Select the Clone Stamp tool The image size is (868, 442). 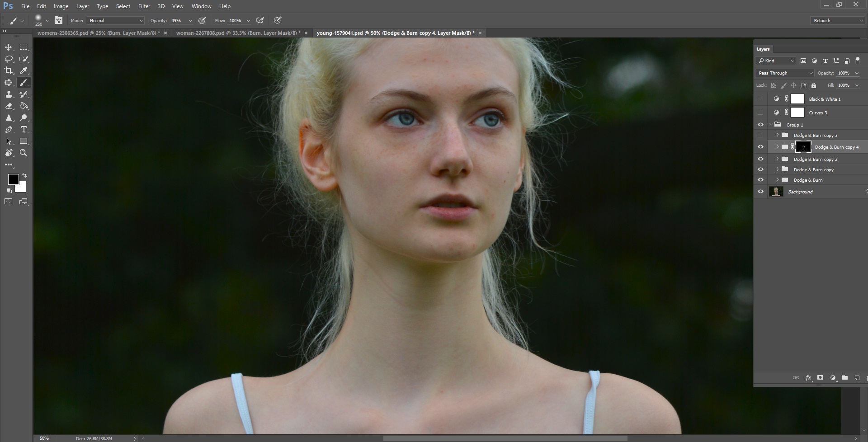pos(9,94)
